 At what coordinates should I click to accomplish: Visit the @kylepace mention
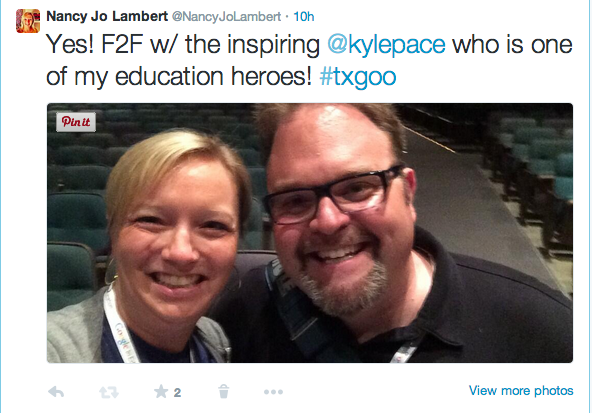click(x=386, y=45)
